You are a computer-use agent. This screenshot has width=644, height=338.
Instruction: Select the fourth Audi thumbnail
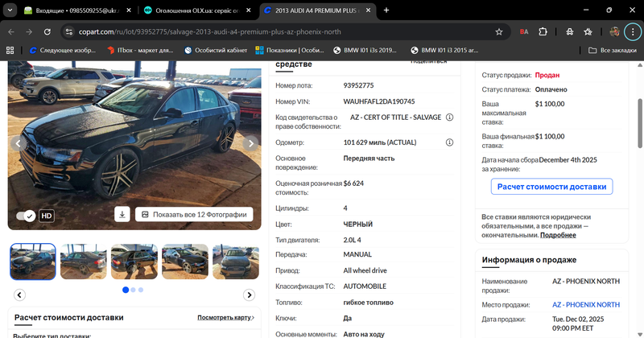[x=185, y=262]
